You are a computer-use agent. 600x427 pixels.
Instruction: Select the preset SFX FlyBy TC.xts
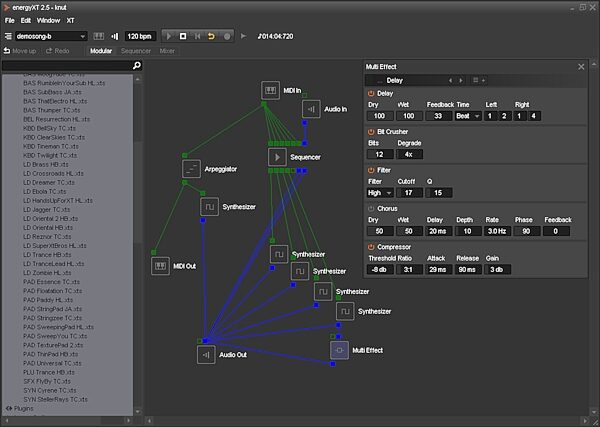pyautogui.click(x=47, y=381)
